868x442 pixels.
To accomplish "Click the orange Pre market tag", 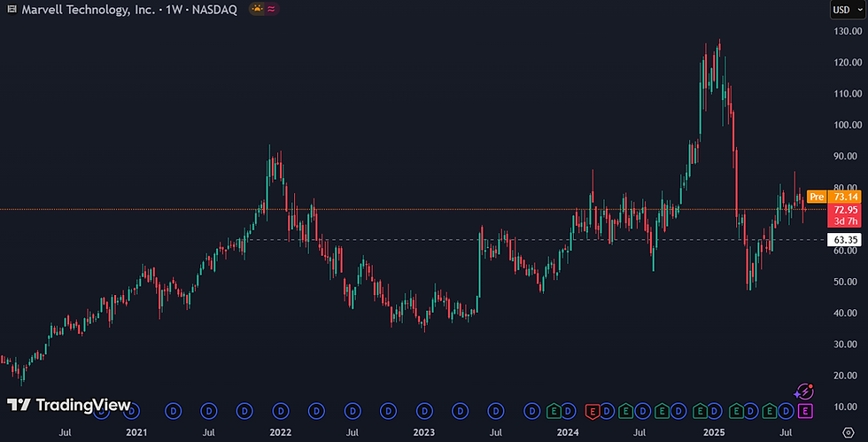I will pos(817,197).
